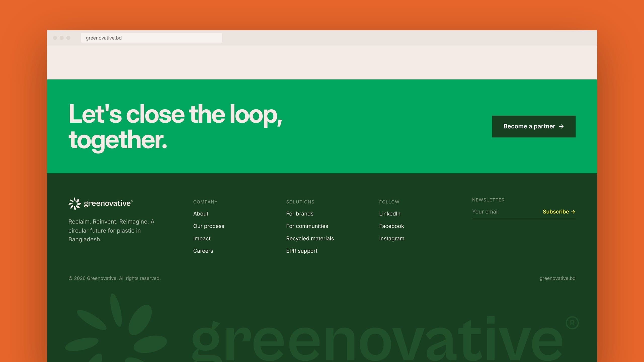Visit the Careers link
Screen dimensions: 644x362
(203, 251)
